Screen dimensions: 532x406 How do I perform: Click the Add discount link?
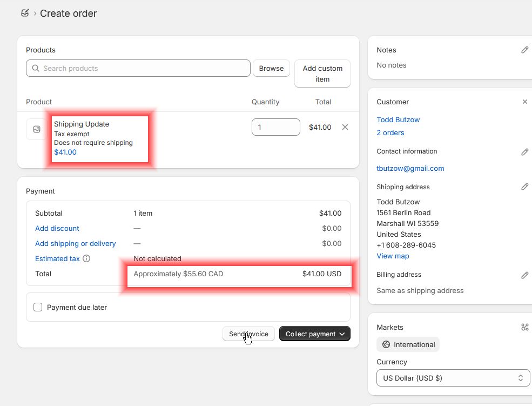pyautogui.click(x=57, y=228)
